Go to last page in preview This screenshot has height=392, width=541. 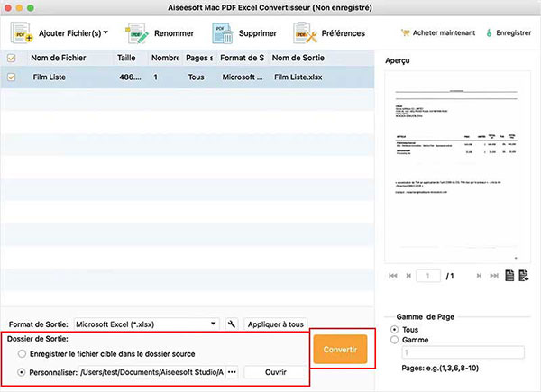(494, 276)
